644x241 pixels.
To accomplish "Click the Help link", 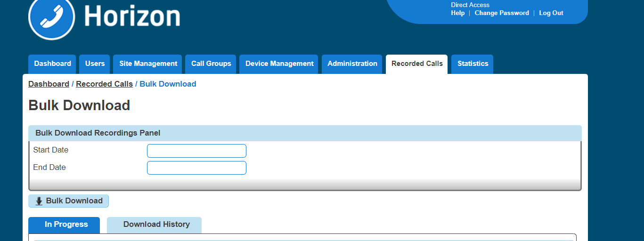I will [x=458, y=13].
